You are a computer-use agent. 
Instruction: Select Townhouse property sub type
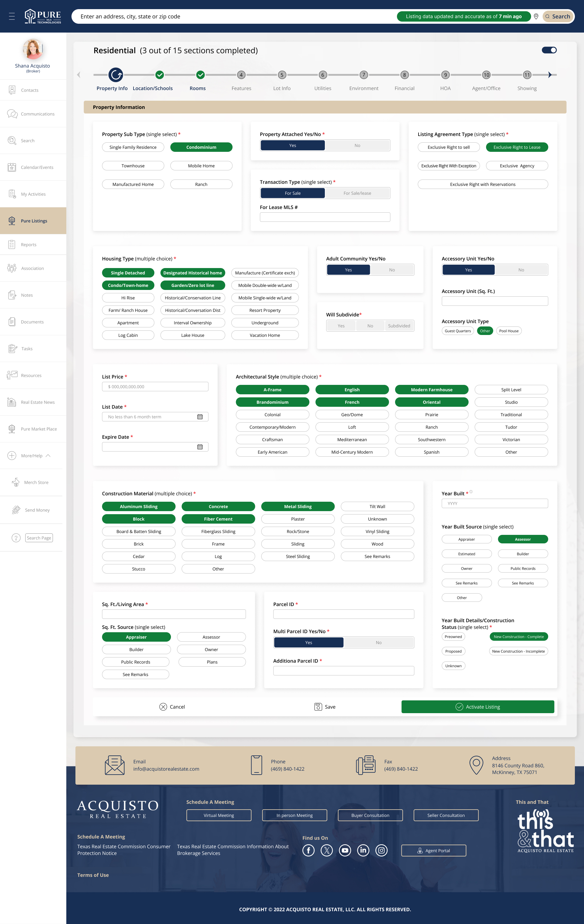pyautogui.click(x=133, y=166)
